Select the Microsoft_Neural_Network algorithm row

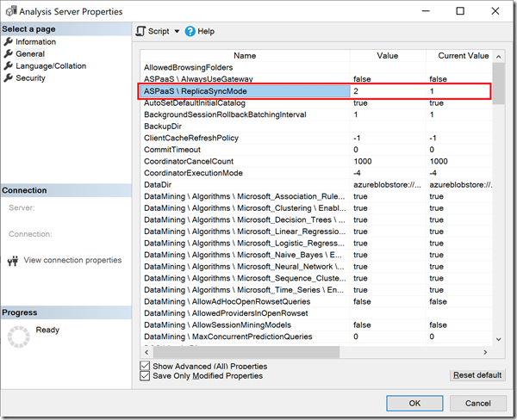click(x=316, y=267)
